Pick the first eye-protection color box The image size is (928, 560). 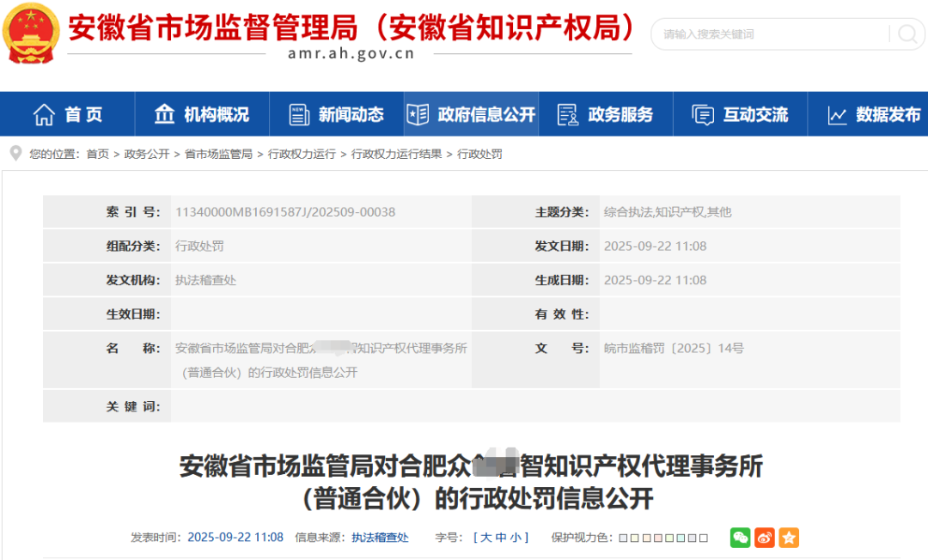click(623, 539)
